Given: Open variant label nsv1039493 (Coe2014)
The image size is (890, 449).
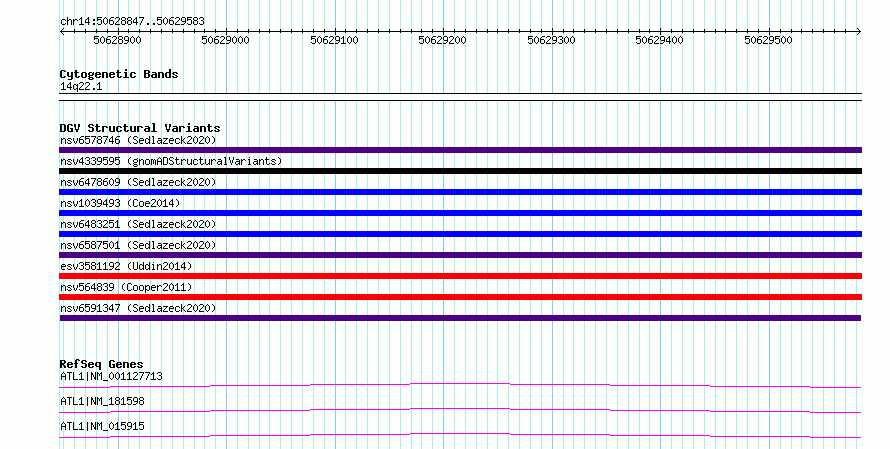Looking at the screenshot, I should (120, 203).
